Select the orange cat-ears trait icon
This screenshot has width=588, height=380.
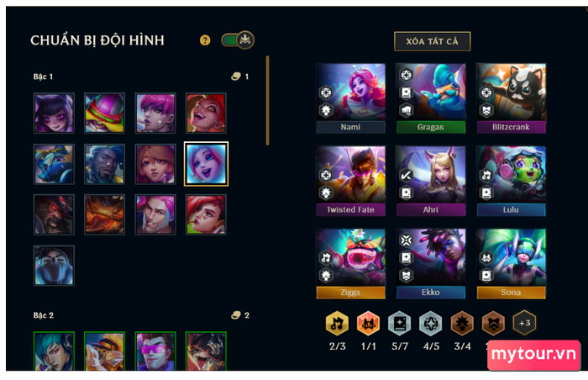point(368,323)
